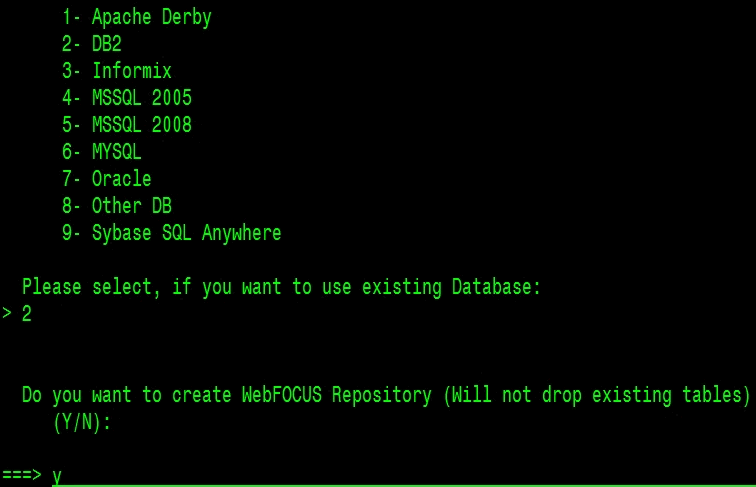The width and height of the screenshot is (756, 487).
Task: Click the 'create WebFOCUS Repository' question text
Action: (386, 395)
